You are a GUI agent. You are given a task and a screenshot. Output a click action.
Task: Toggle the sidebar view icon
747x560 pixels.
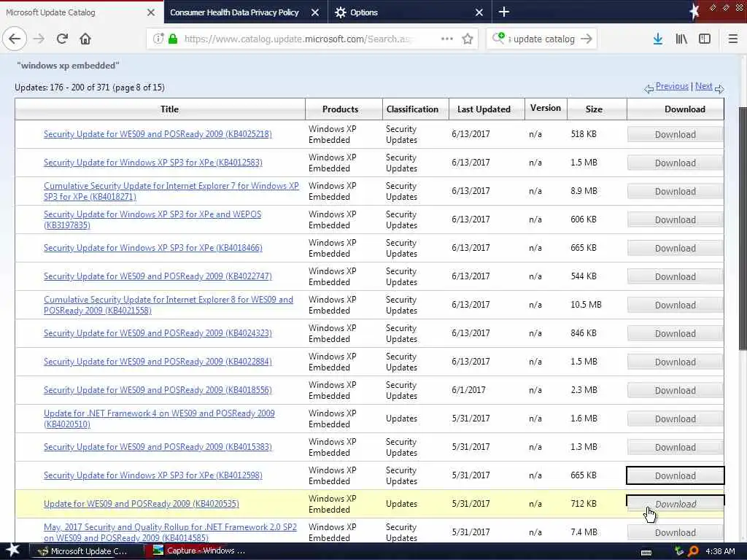[x=705, y=39]
